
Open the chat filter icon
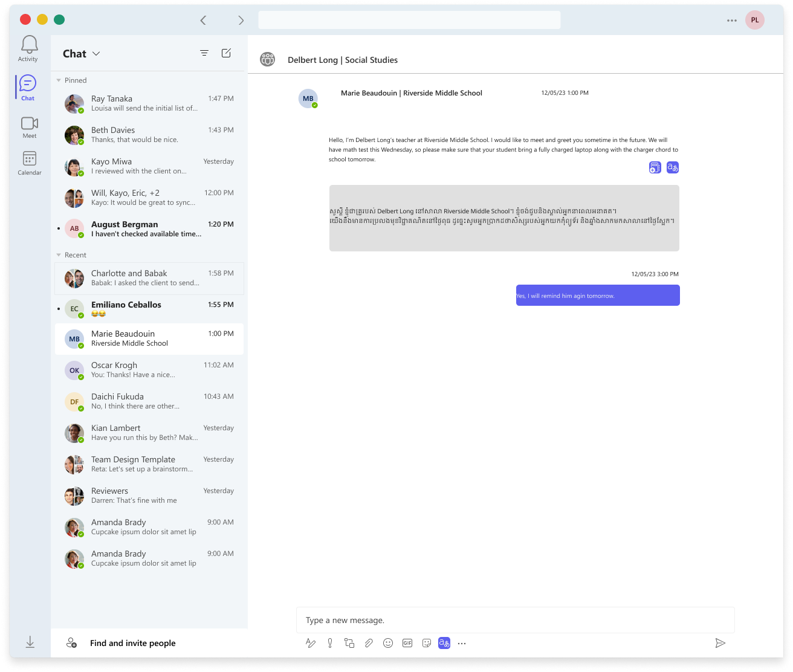(x=204, y=53)
